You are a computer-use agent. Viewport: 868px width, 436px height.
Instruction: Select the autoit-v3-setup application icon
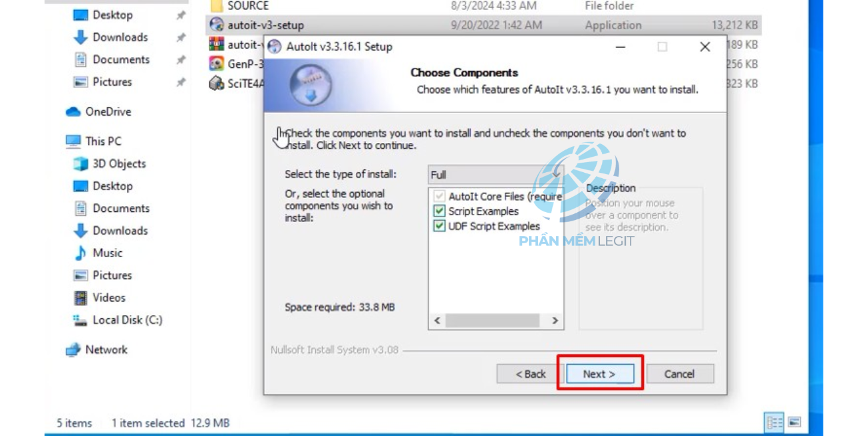tap(216, 25)
